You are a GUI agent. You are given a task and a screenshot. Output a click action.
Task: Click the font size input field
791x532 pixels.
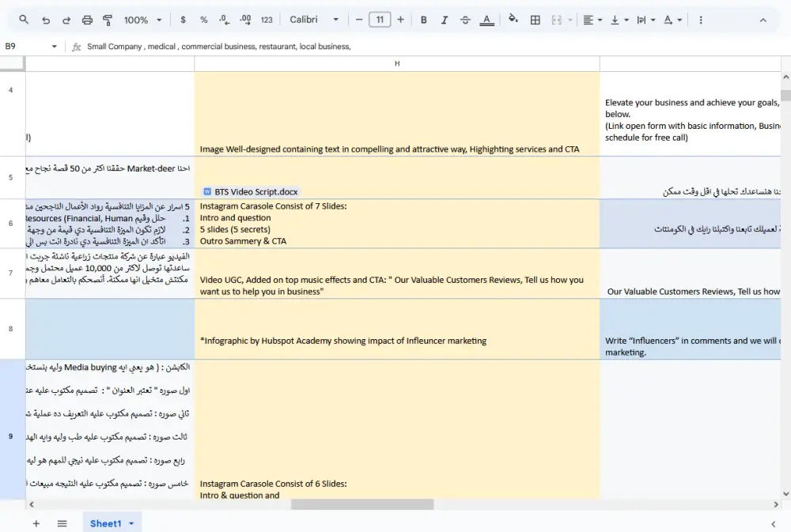380,20
